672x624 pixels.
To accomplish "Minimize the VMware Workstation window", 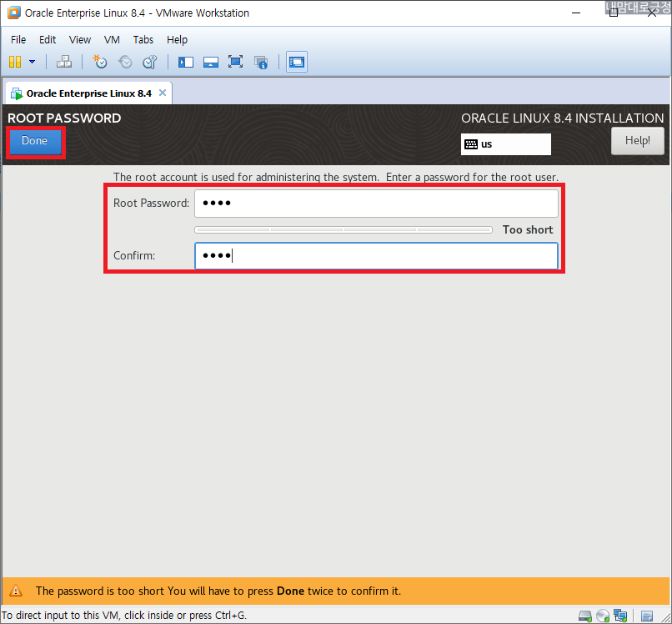I will (x=576, y=13).
